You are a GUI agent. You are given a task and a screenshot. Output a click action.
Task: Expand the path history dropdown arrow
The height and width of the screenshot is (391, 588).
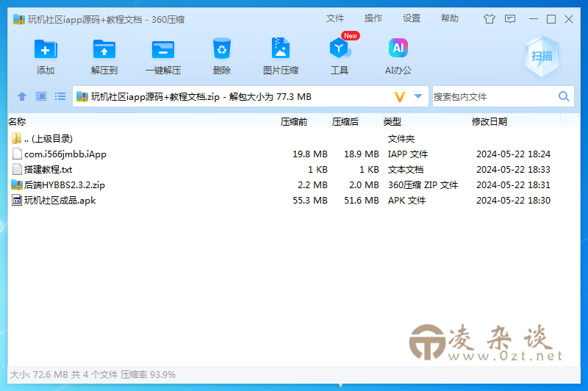(x=418, y=96)
